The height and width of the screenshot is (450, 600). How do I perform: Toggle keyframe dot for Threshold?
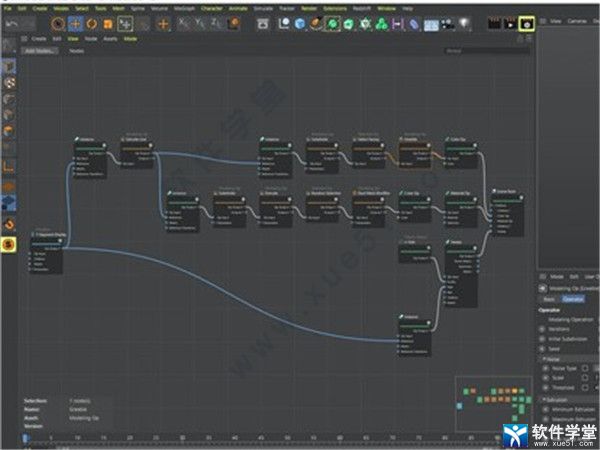546,388
